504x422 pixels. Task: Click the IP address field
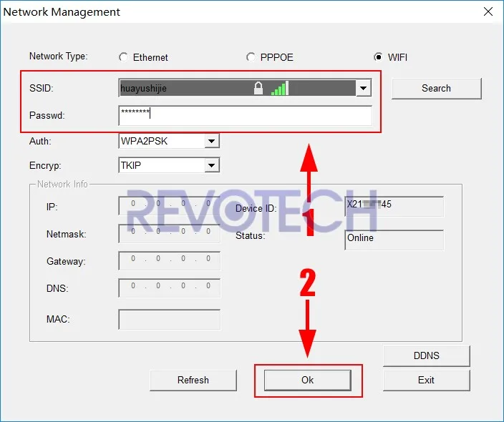[170, 205]
